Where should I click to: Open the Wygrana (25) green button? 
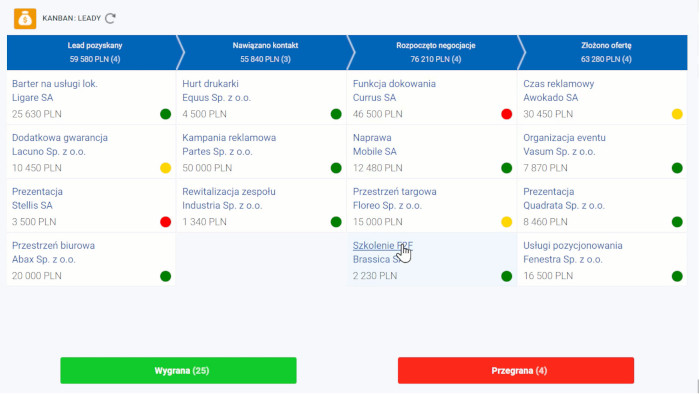tap(179, 370)
